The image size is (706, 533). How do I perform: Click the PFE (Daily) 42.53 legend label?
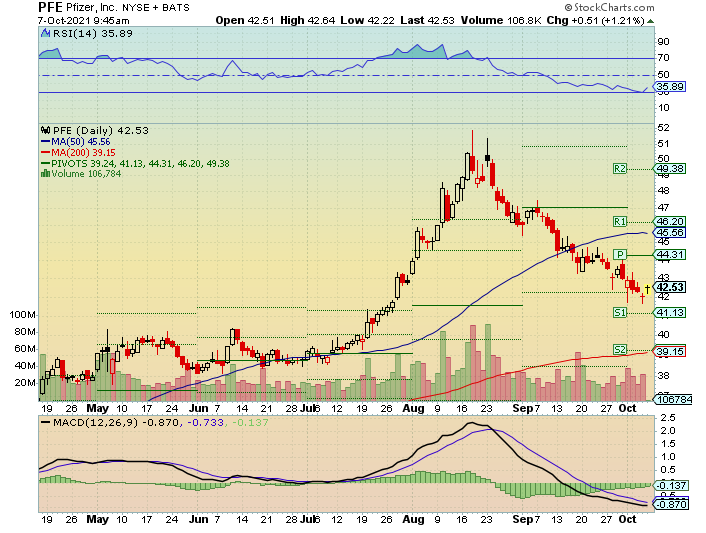[x=101, y=131]
